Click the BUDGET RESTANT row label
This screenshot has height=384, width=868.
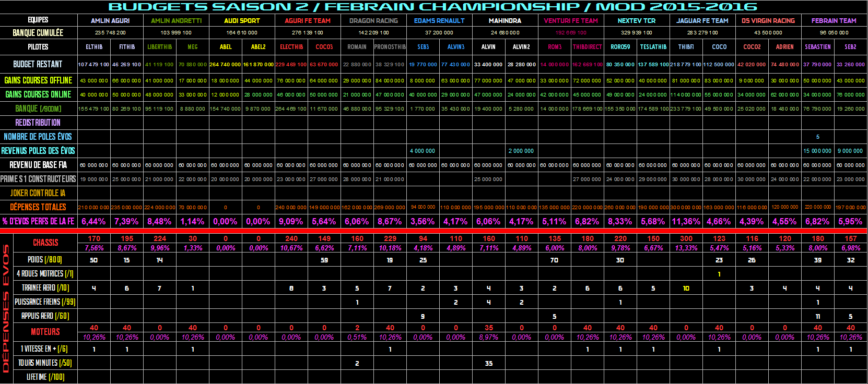38,64
